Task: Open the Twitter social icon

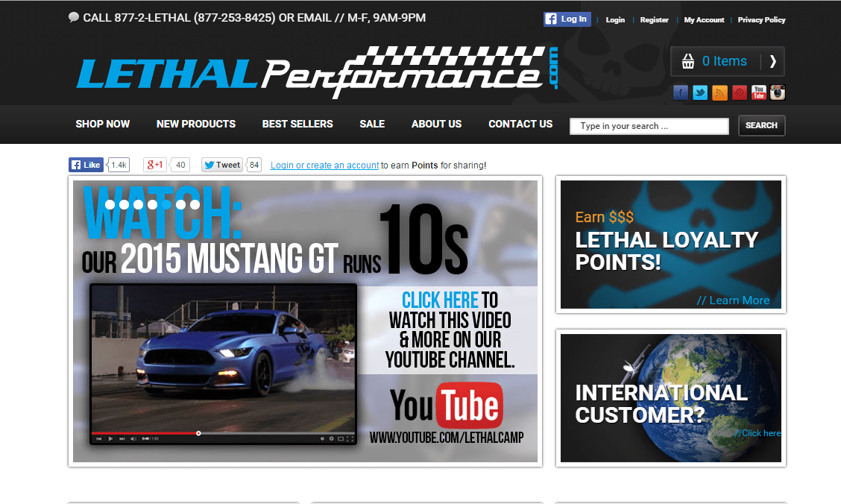Action: click(x=700, y=92)
